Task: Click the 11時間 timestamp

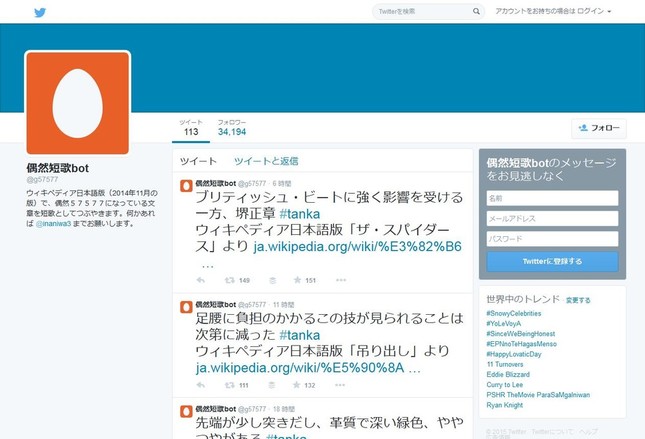Action: pos(283,305)
